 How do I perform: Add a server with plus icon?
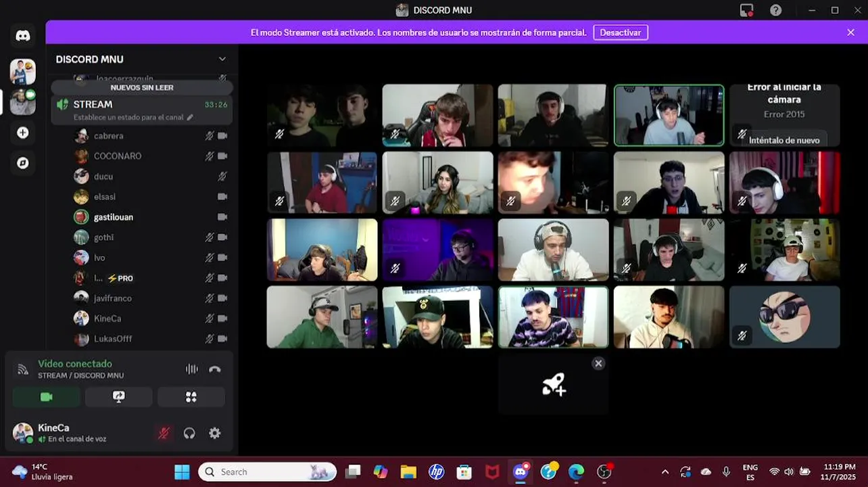pos(23,133)
